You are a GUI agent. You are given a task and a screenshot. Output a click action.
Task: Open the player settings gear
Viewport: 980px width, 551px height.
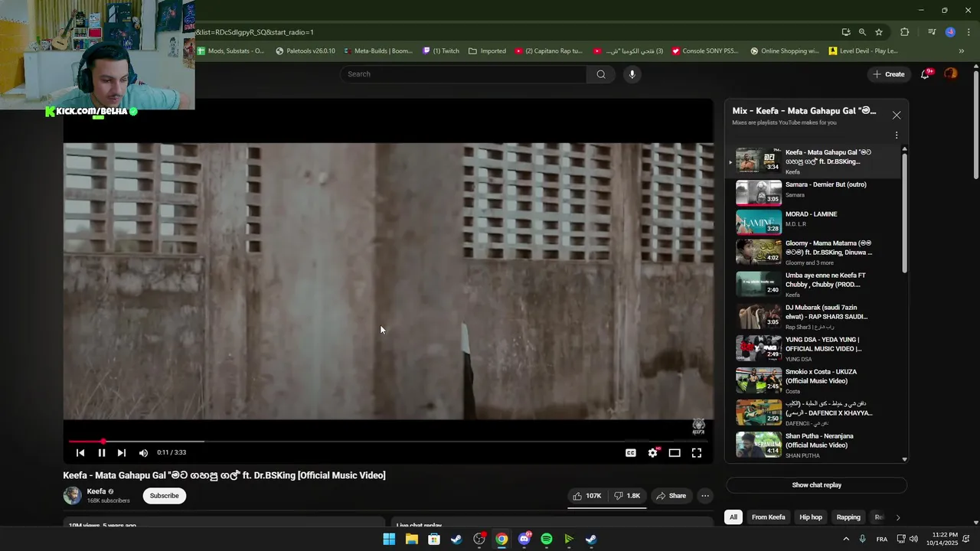[x=652, y=453]
